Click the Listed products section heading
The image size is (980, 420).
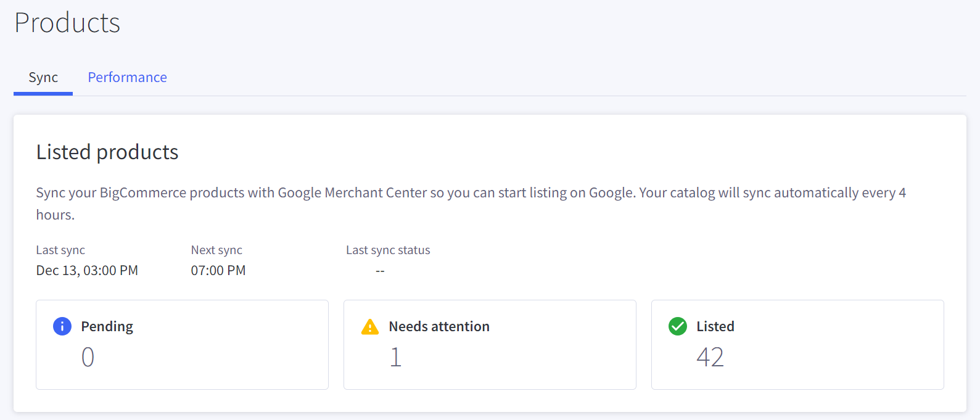pos(107,152)
